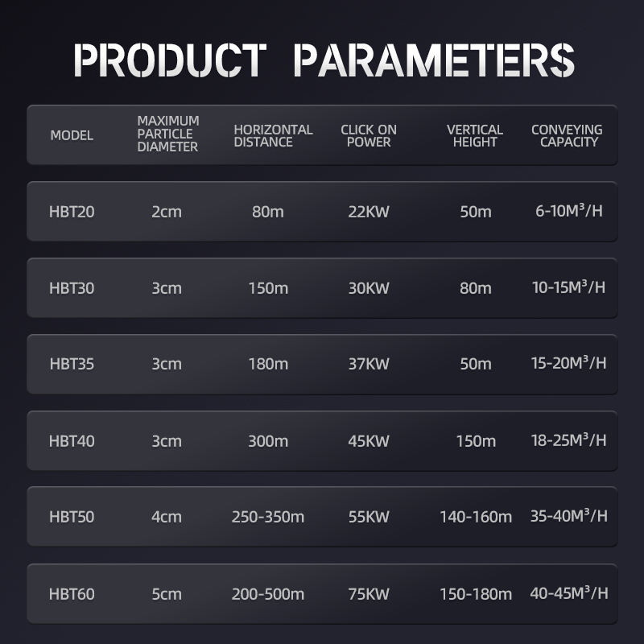This screenshot has height=644, width=644.
Task: Select the MODEL column header
Action: click(72, 135)
